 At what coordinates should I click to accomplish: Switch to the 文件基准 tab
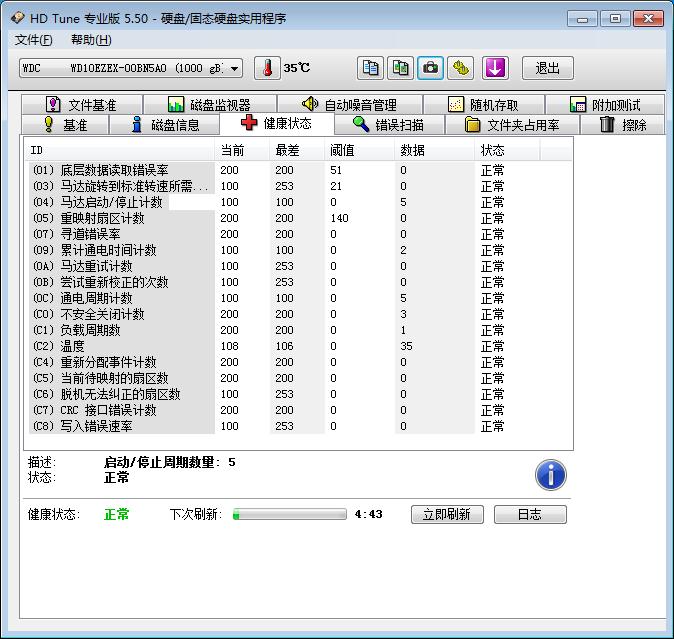point(82,104)
